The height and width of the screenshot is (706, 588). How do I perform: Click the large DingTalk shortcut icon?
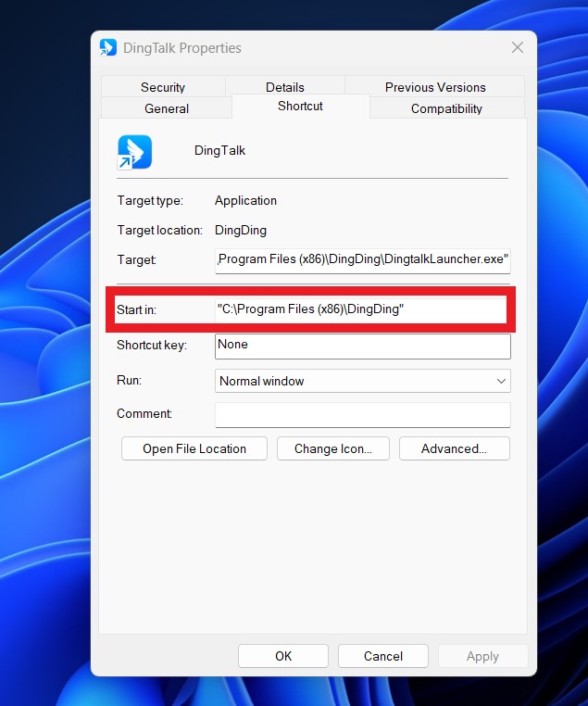[134, 152]
